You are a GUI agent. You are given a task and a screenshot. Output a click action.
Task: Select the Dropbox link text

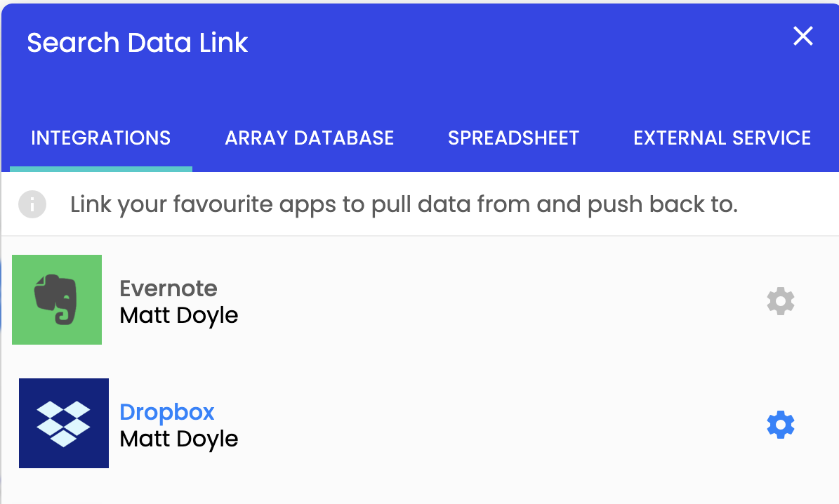167,412
